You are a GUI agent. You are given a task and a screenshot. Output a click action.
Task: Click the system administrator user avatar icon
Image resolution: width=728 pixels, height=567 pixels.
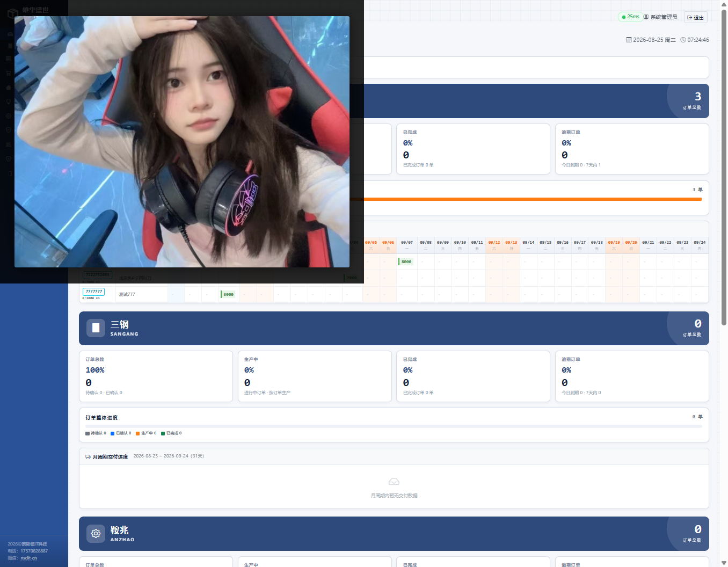click(646, 17)
